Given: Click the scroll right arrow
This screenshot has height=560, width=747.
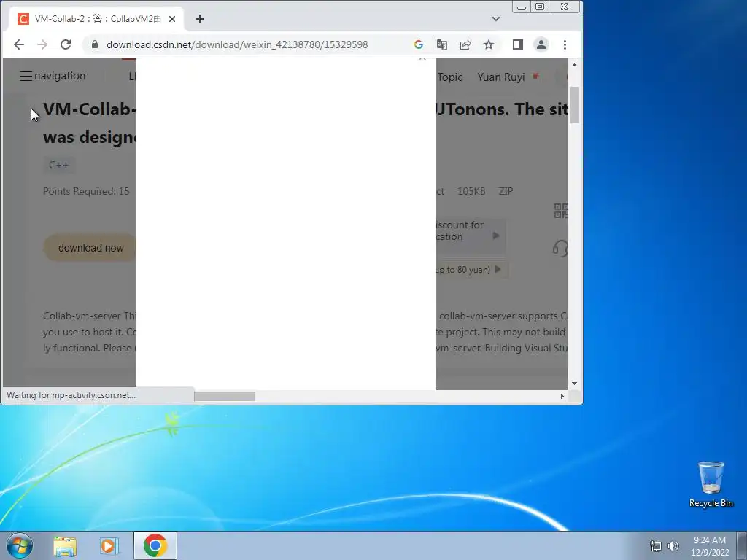Looking at the screenshot, I should 562,396.
